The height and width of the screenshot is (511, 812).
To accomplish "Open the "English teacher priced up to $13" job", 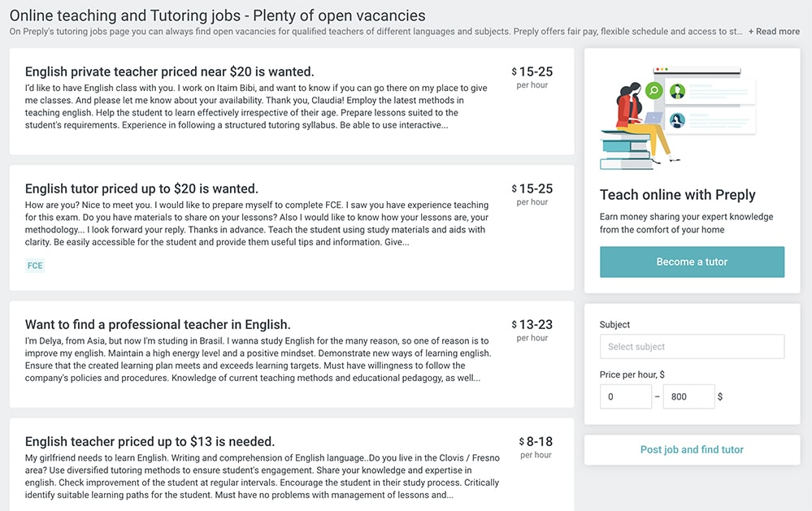I will click(150, 442).
